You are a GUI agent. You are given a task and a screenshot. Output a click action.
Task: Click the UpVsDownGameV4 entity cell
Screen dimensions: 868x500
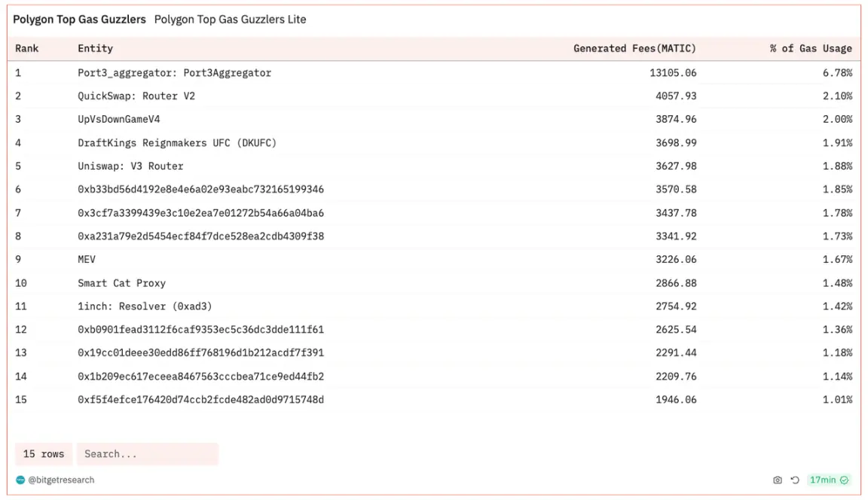[x=119, y=119]
